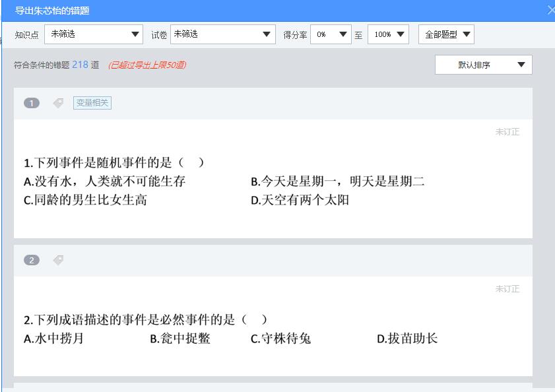The width and height of the screenshot is (555, 392).
Task: Select option D.拔苗助长
Action: pos(407,339)
